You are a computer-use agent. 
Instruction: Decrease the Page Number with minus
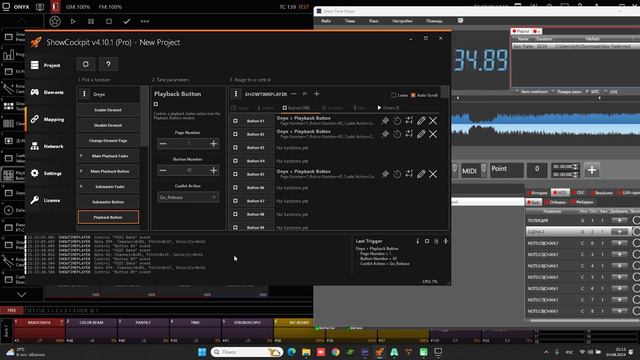pos(163,144)
